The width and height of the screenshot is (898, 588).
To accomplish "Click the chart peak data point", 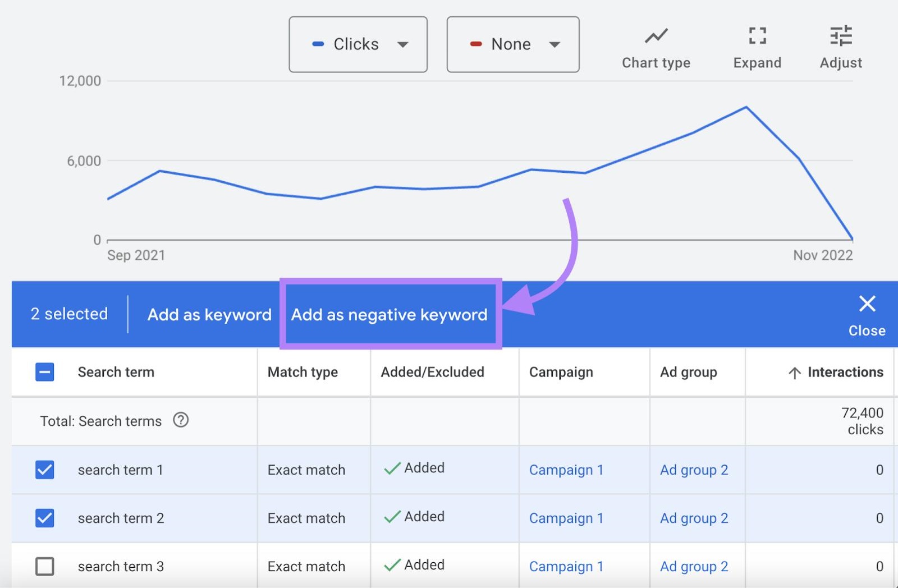I will coord(746,107).
